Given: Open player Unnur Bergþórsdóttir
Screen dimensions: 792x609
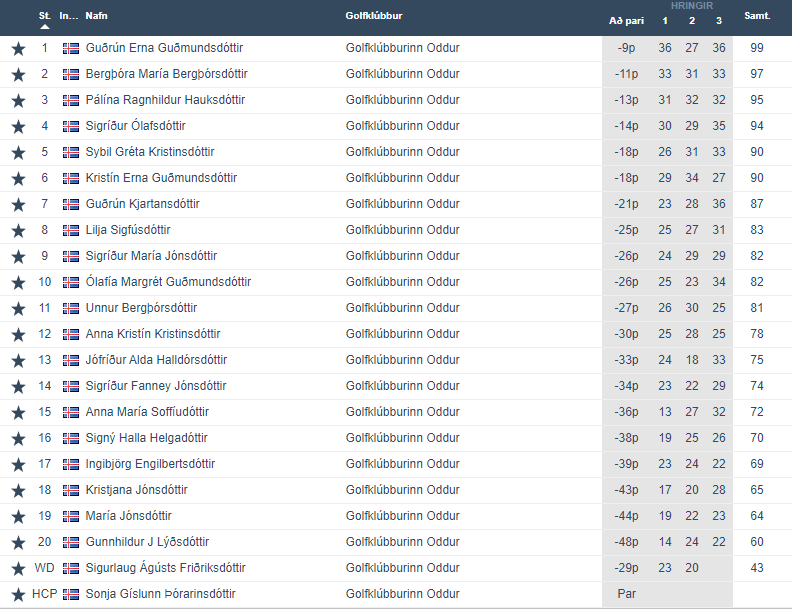Looking at the screenshot, I should (x=141, y=308).
